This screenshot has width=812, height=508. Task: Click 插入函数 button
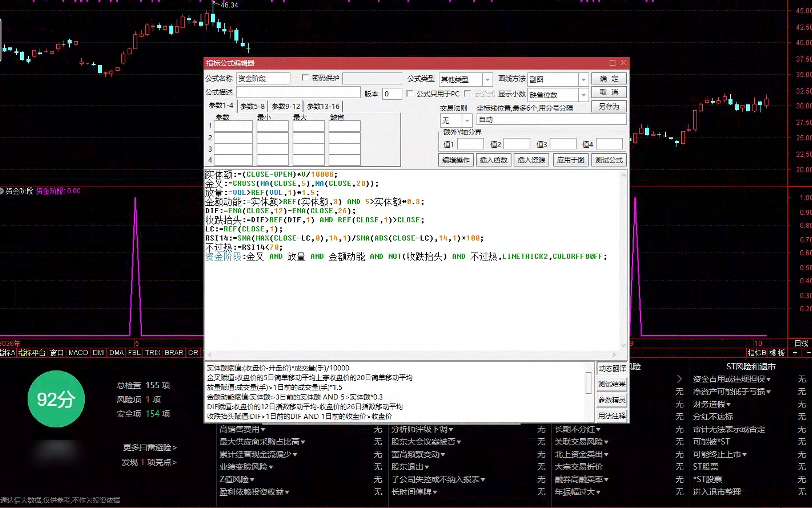pos(494,160)
